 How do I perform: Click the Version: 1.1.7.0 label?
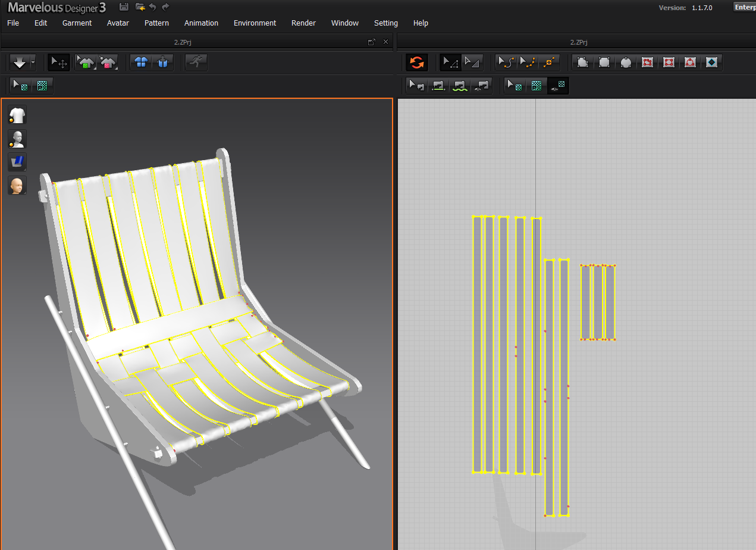pos(685,8)
